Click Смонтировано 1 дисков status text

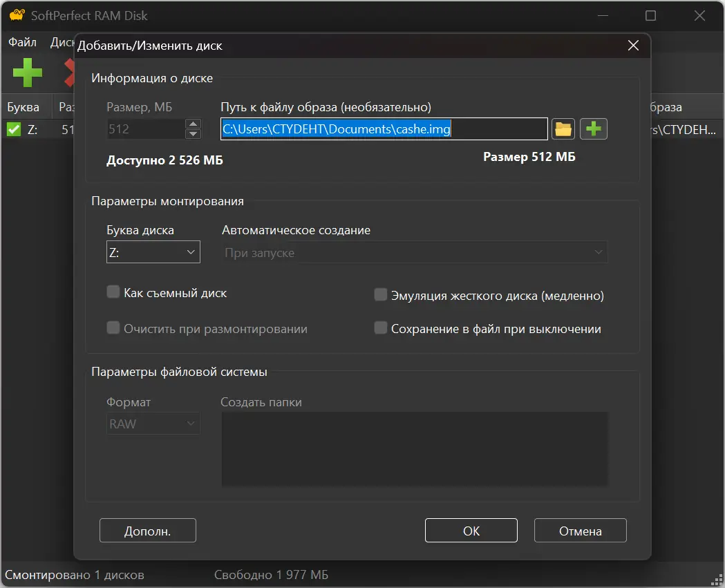pyautogui.click(x=75, y=575)
